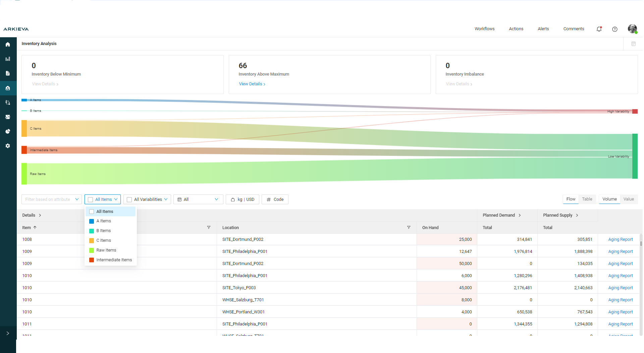
Task: Select the Raw Items option
Action: pyautogui.click(x=106, y=250)
